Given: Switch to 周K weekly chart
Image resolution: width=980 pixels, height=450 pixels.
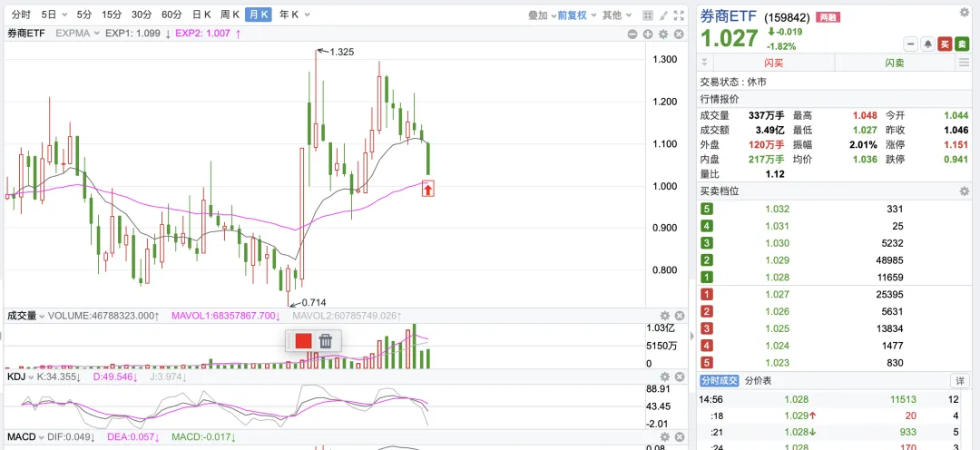Looking at the screenshot, I should point(230,15).
